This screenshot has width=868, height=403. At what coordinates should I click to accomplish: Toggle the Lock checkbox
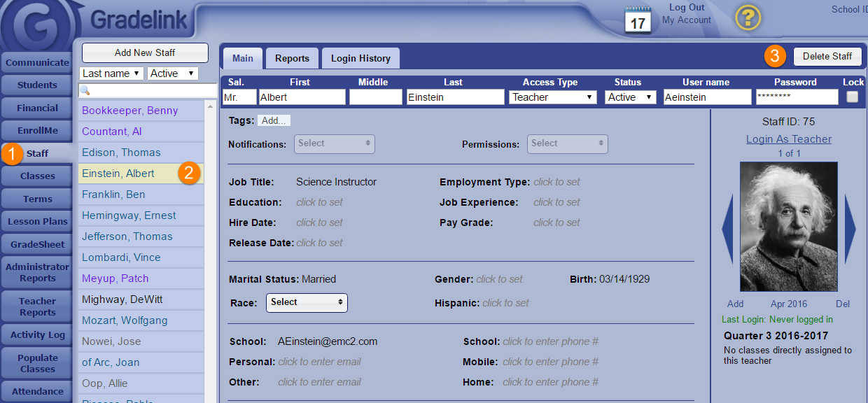click(852, 97)
